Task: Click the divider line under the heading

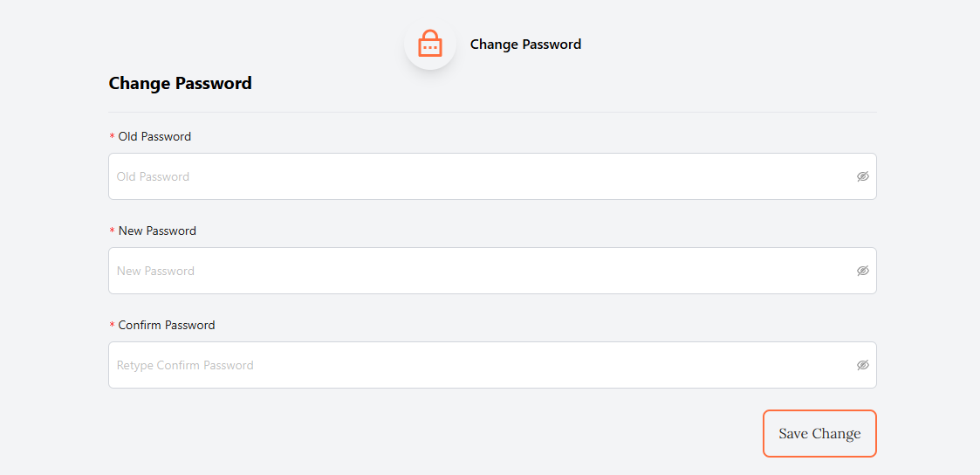Action: 492,113
